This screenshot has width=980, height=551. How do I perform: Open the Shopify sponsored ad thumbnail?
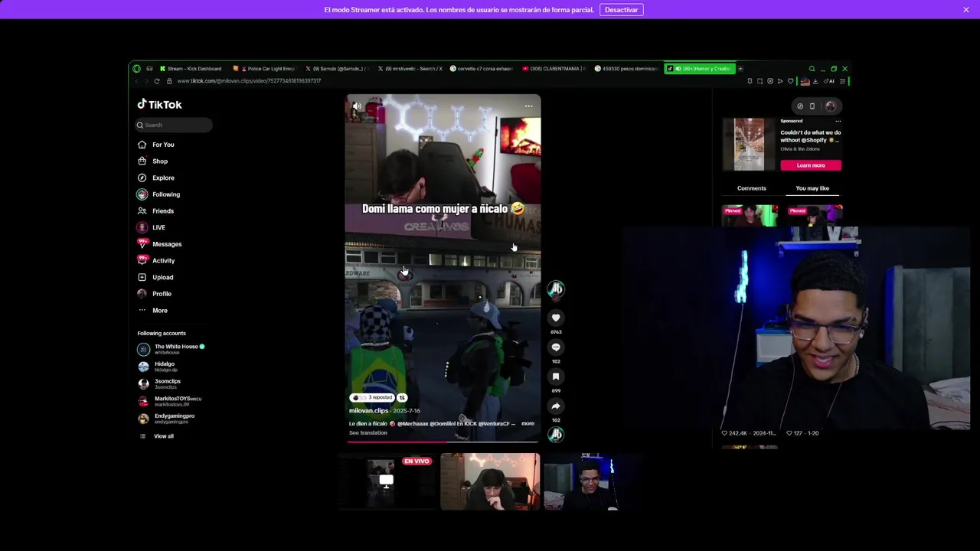point(749,144)
